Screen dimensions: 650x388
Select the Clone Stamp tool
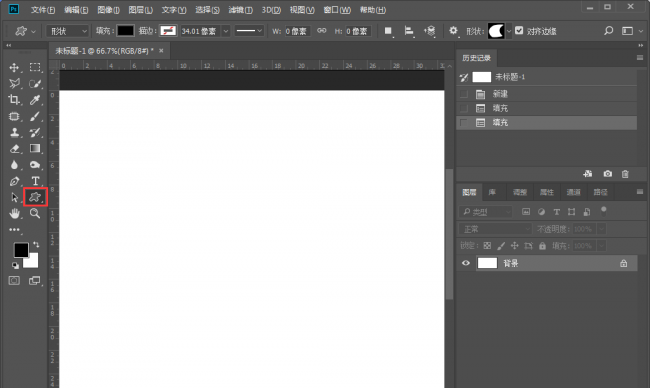click(14, 133)
